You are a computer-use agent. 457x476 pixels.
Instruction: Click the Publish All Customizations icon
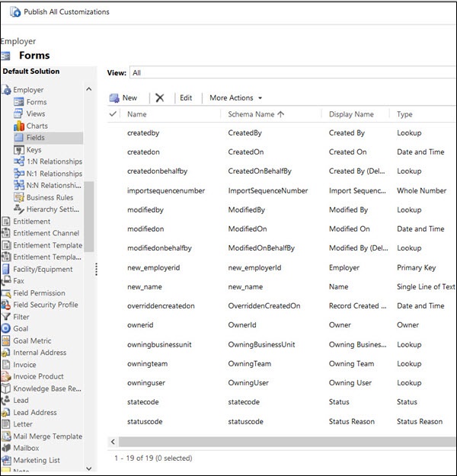pyautogui.click(x=14, y=12)
